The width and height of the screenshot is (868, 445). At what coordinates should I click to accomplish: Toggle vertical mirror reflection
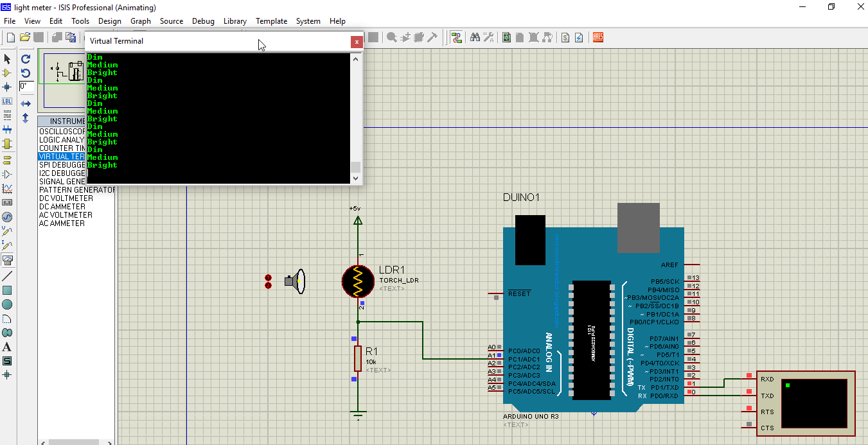[x=25, y=118]
